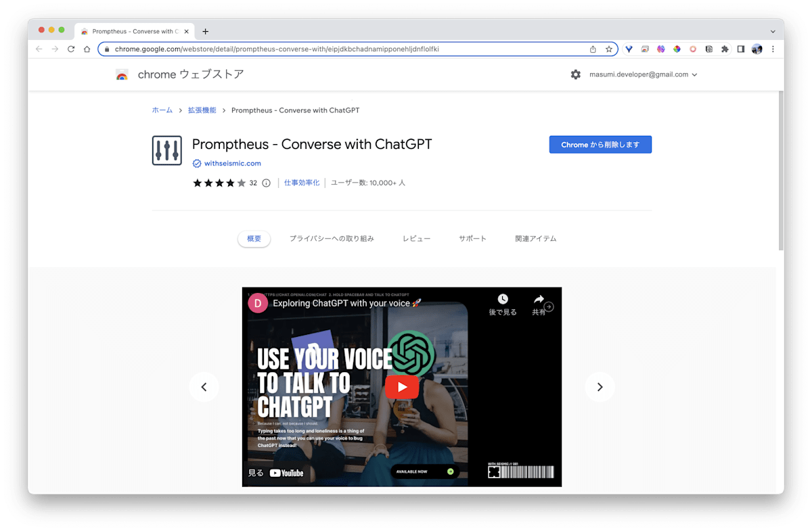
Task: Open the blue V extension icon
Action: [629, 49]
